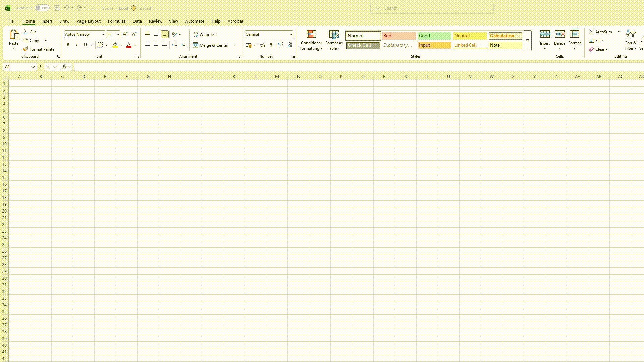Open the General number format dropdown
The width and height of the screenshot is (644, 362).
coord(291,34)
